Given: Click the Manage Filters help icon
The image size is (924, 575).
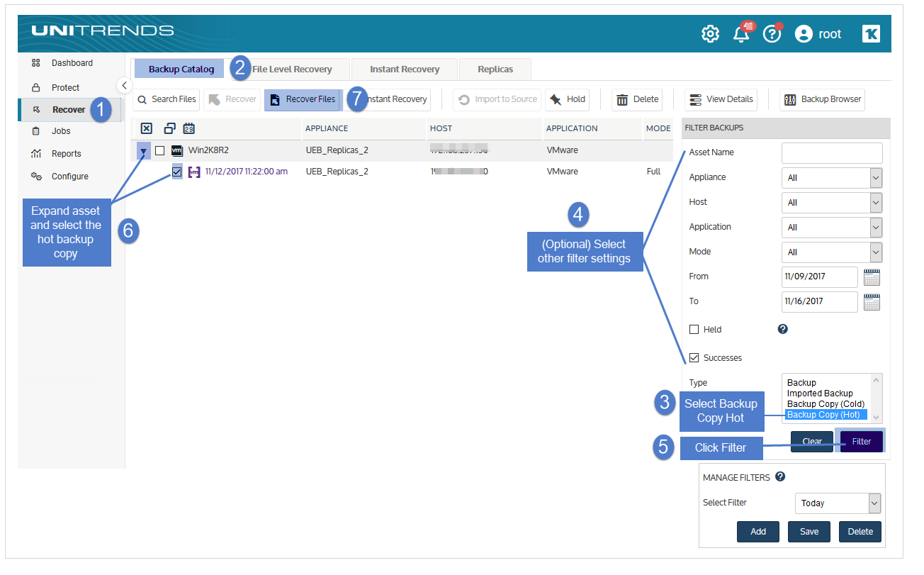Looking at the screenshot, I should pos(780,477).
